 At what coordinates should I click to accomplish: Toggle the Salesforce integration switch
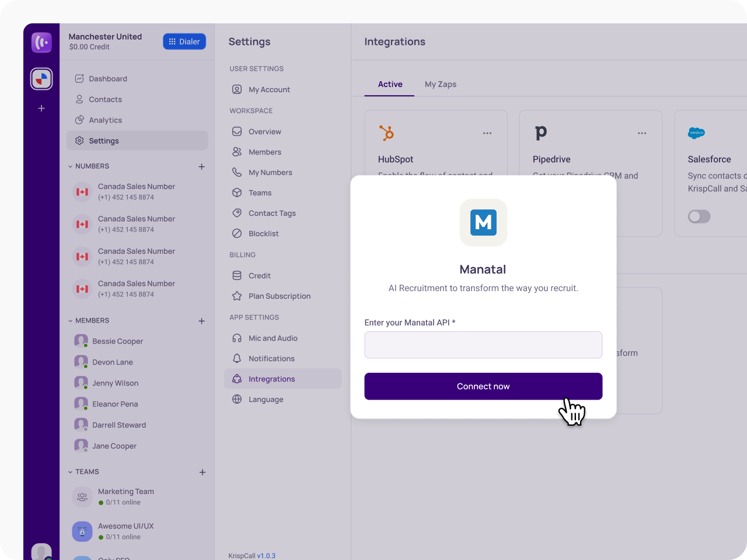(699, 217)
